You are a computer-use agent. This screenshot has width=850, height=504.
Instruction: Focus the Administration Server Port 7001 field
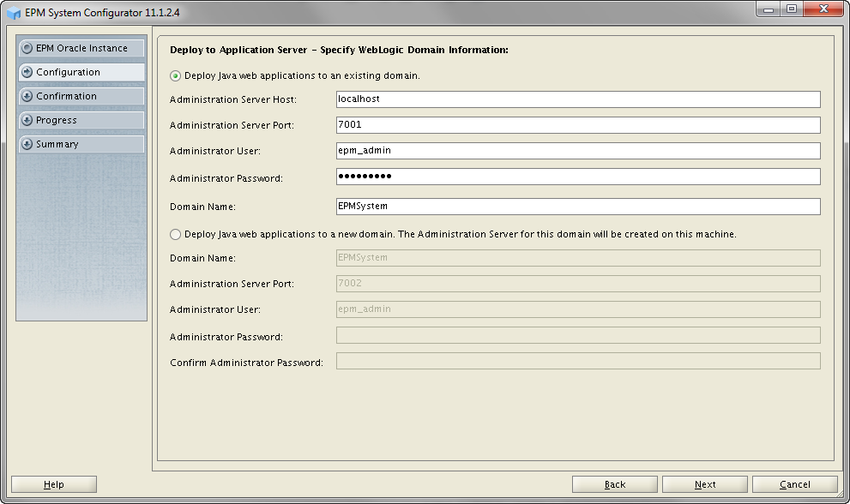click(578, 125)
